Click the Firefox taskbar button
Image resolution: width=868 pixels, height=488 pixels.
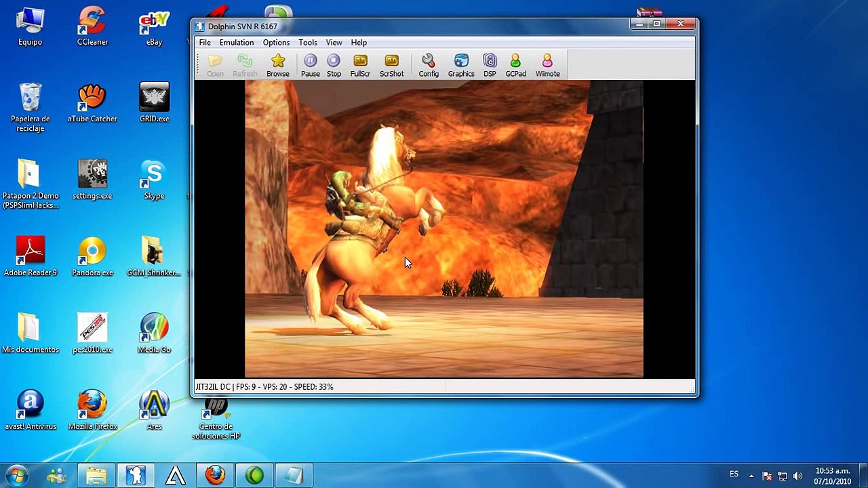coord(216,476)
